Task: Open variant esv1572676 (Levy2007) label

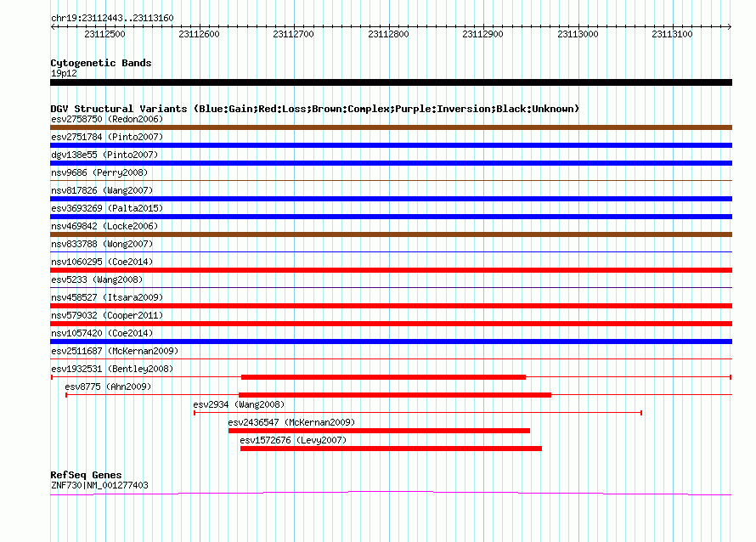Action: [x=293, y=440]
